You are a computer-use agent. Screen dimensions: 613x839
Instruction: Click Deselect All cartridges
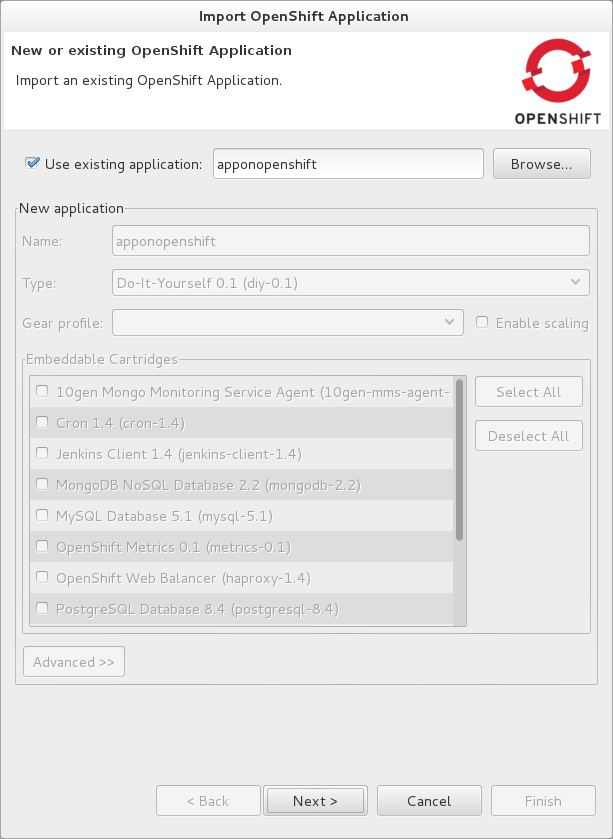[x=528, y=435]
